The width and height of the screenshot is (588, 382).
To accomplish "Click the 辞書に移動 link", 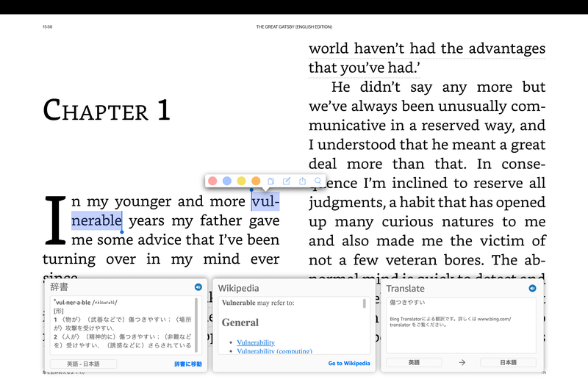I will (x=188, y=364).
